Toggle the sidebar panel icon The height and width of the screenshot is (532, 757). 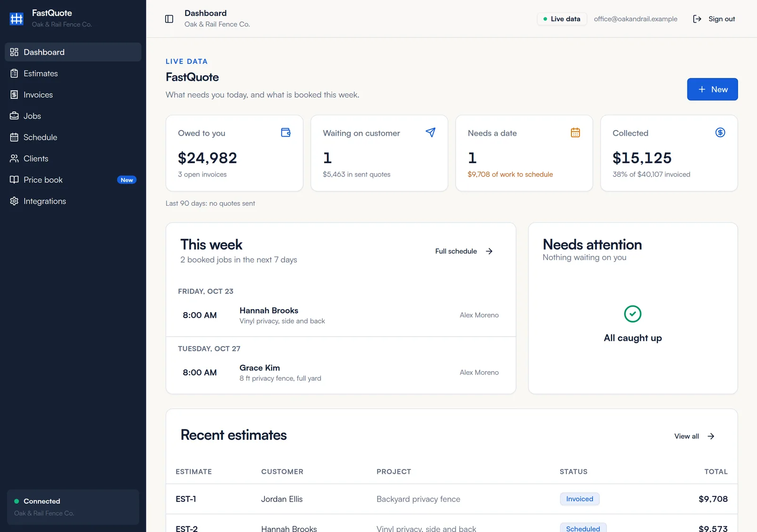pos(169,19)
